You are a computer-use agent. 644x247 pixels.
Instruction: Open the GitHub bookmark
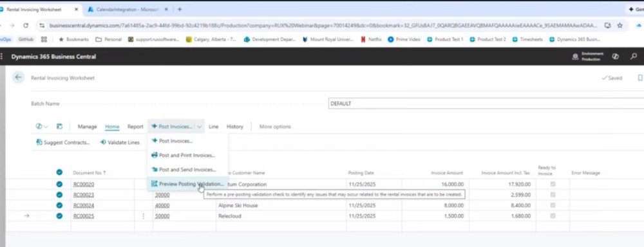click(26, 39)
